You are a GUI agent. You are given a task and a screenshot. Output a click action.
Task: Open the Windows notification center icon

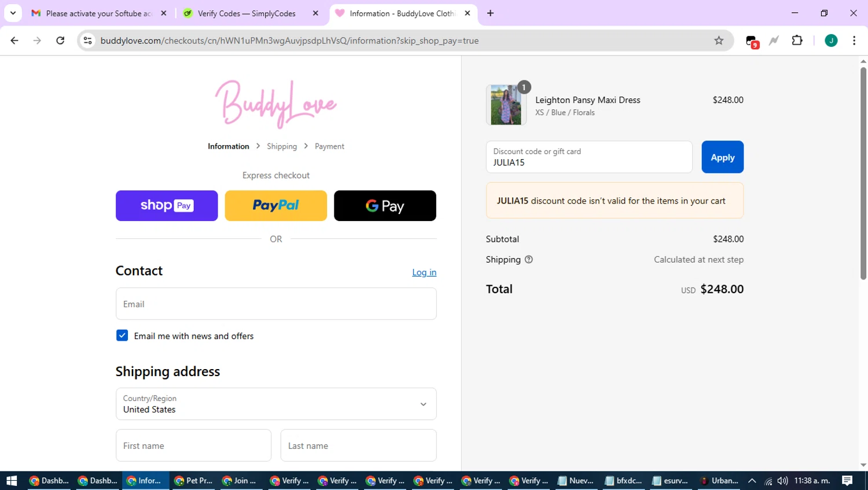click(x=847, y=481)
